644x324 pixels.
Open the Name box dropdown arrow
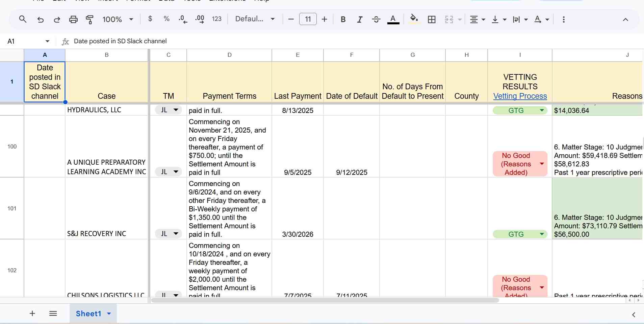(x=47, y=41)
